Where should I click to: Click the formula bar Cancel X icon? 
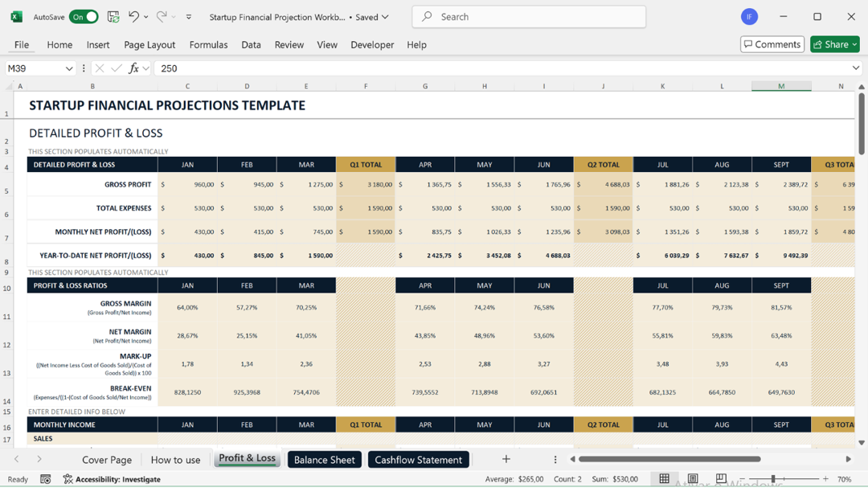click(x=100, y=68)
